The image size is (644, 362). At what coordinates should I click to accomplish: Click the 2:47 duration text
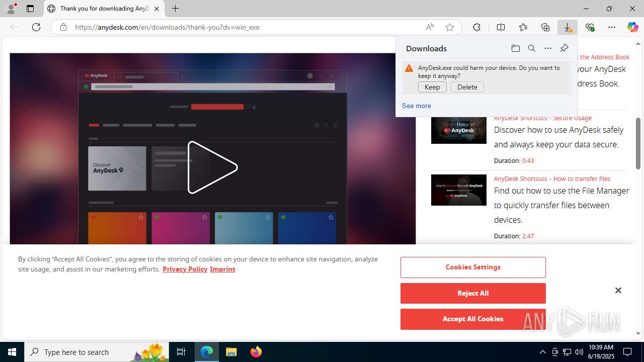[528, 236]
